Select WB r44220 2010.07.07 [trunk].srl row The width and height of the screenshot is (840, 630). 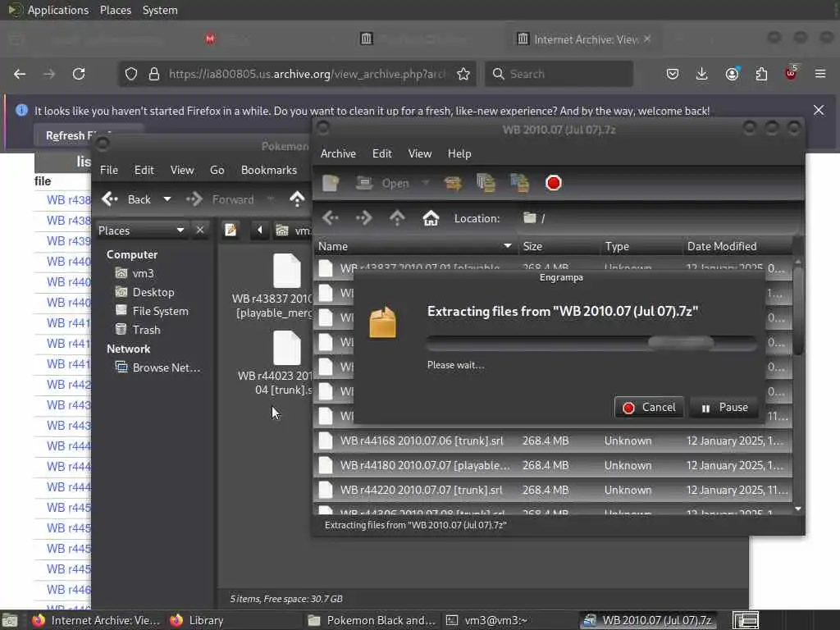552,491
